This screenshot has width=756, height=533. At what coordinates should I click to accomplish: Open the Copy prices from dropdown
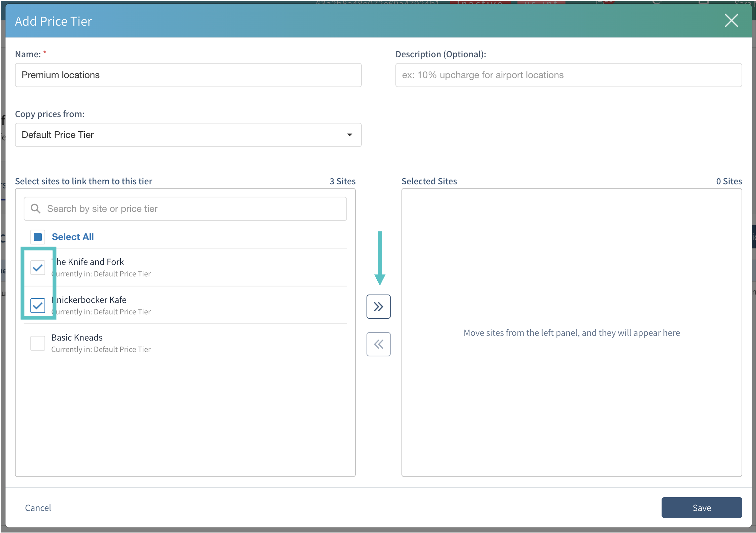point(188,135)
